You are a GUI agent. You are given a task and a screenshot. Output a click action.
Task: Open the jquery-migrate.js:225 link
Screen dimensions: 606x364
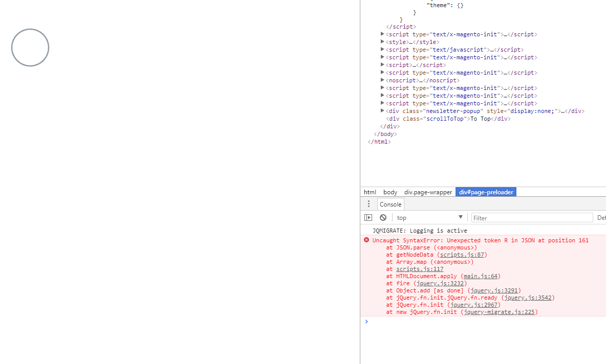coord(500,311)
